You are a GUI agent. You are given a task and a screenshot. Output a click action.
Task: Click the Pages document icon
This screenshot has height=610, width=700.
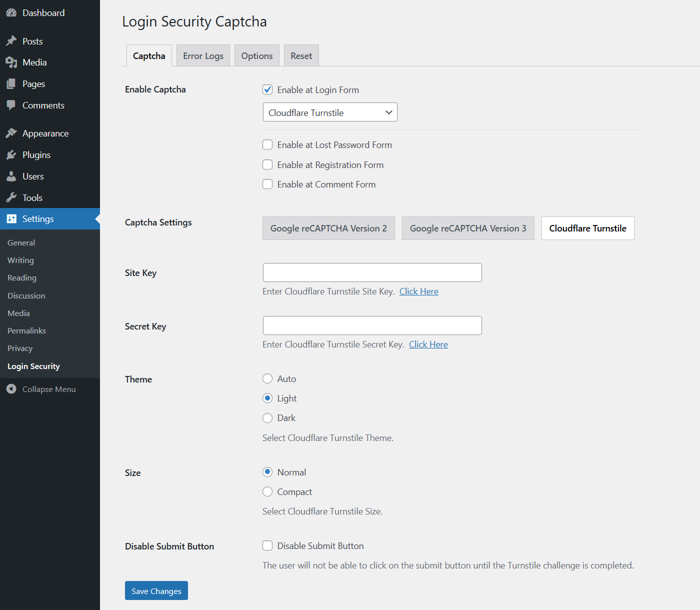pyautogui.click(x=11, y=83)
